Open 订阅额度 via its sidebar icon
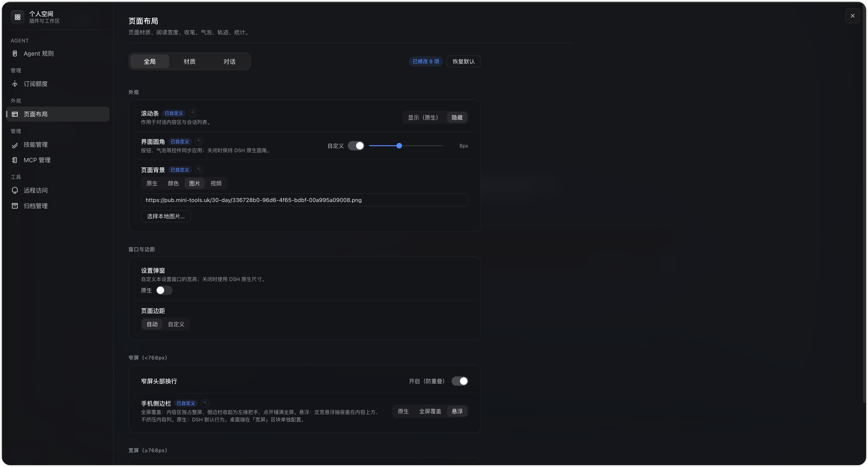 tap(15, 84)
